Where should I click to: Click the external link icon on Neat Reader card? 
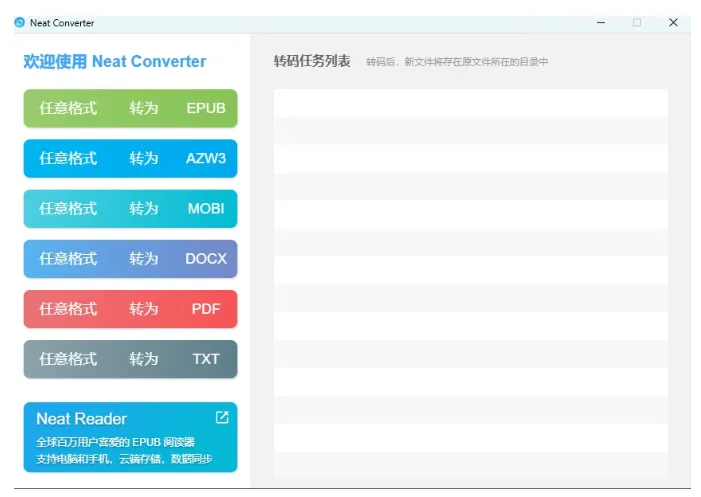(x=222, y=417)
